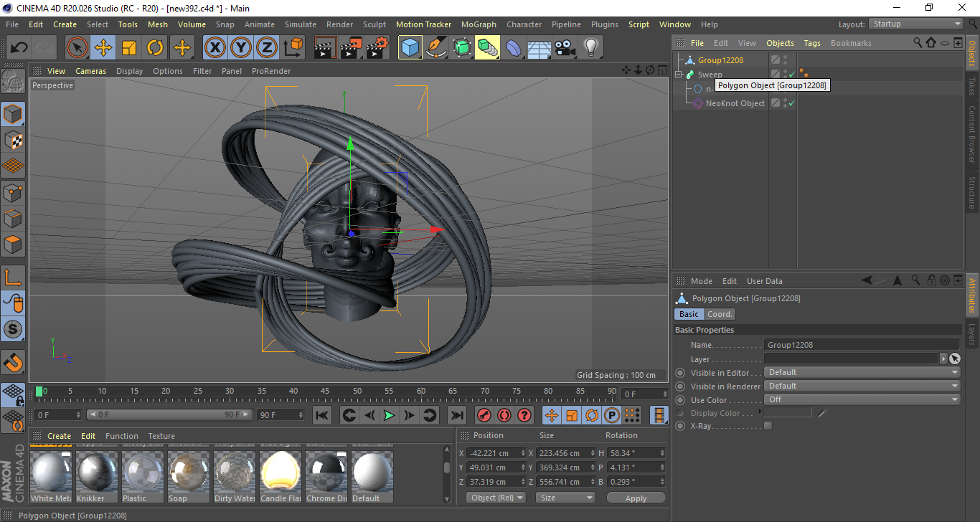
Task: Toggle the X axis lock
Action: pos(215,48)
